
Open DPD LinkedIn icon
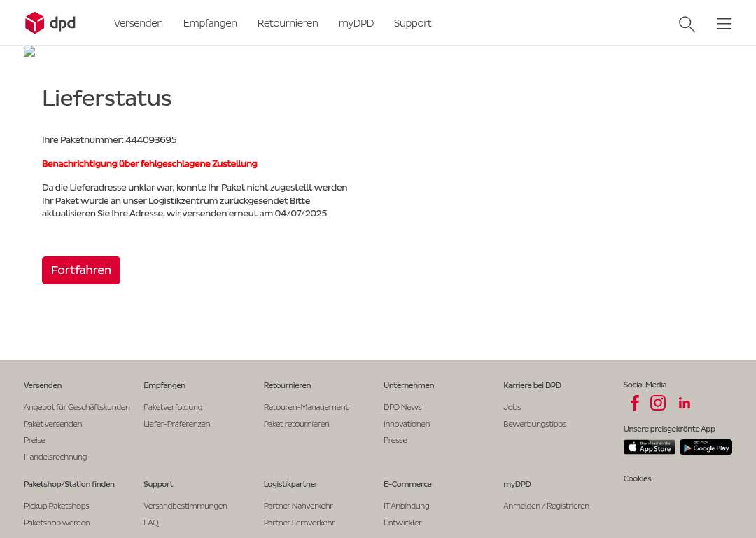(x=684, y=403)
